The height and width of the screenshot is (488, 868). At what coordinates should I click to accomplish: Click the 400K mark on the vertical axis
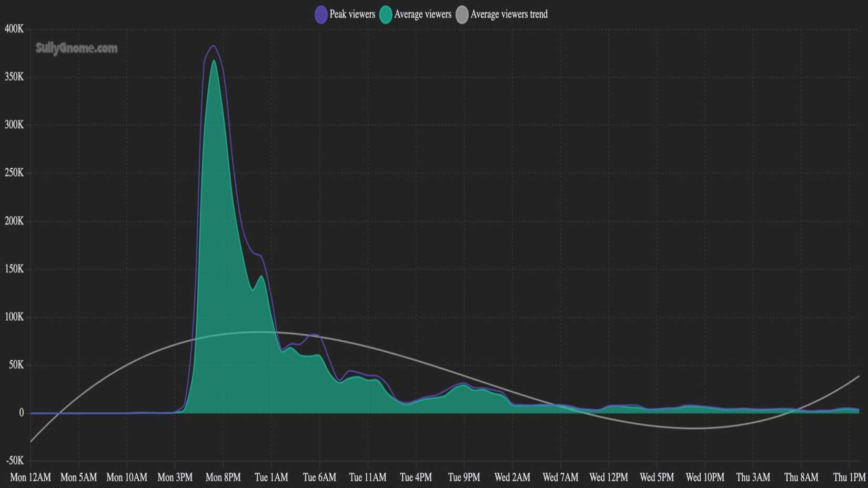tap(15, 30)
